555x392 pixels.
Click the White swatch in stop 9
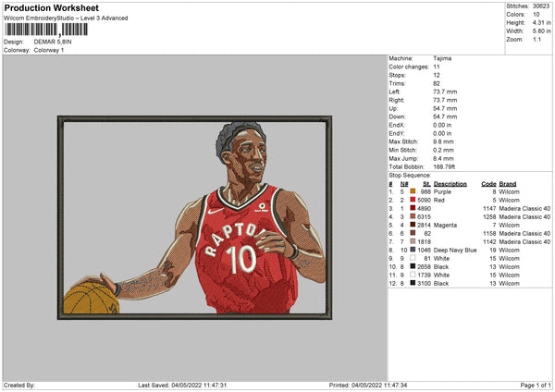point(412,258)
